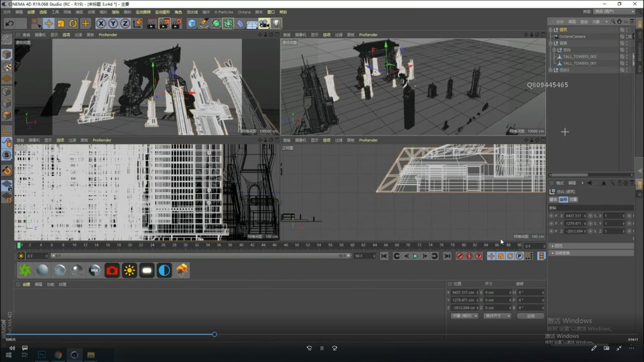Add a Cube primitive object
This screenshot has width=644, height=362.
coord(192,24)
